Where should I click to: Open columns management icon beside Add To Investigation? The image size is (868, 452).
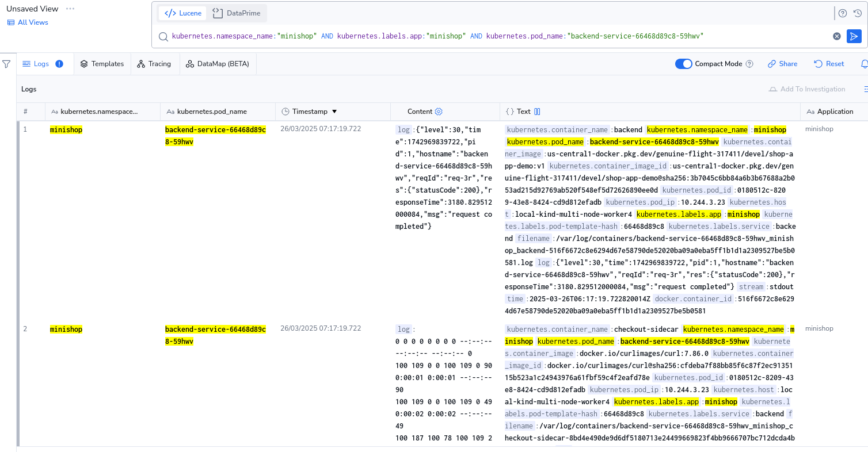click(x=865, y=89)
